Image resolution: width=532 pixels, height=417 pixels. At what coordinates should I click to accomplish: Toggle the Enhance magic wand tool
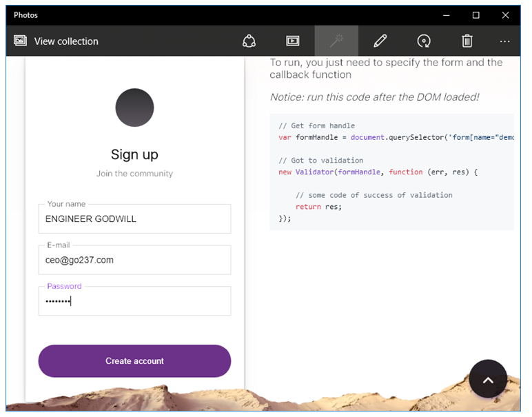336,41
